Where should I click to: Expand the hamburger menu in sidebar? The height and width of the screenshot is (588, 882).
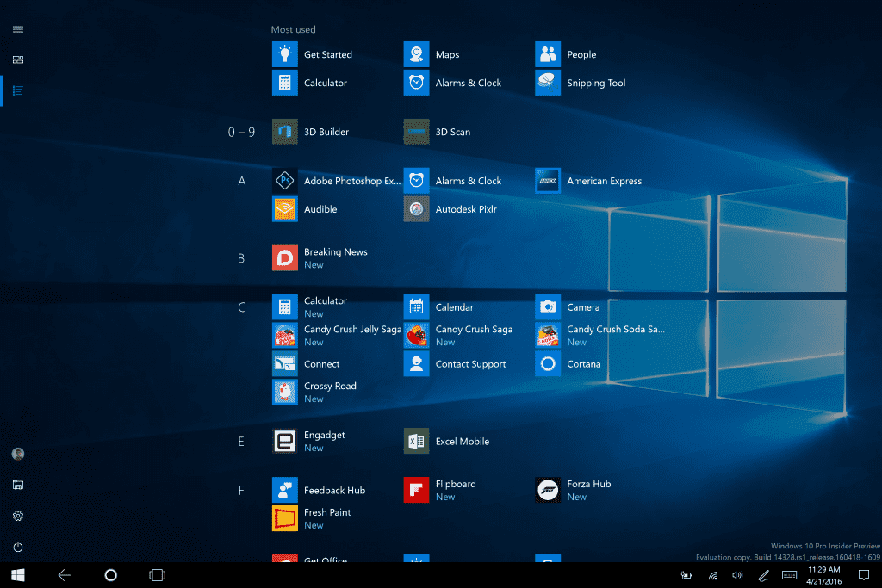pos(17,28)
